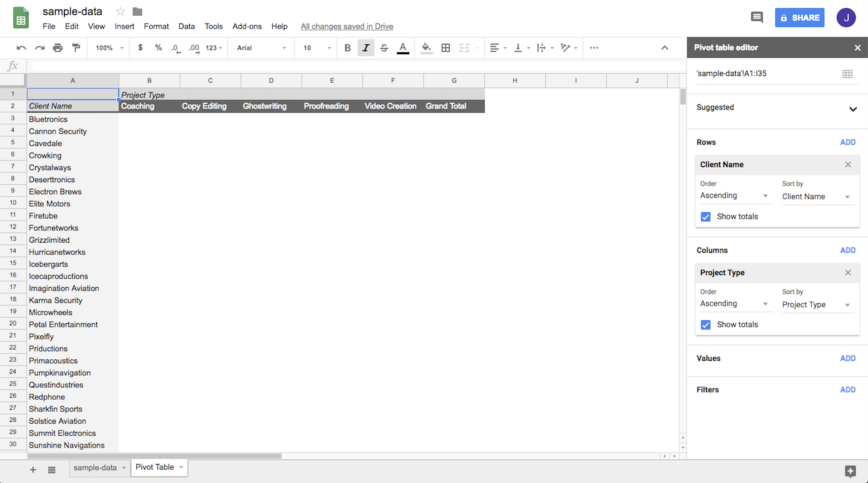Viewport: 868px width, 483px height.
Task: Click ADD button next to Values
Action: [848, 358]
